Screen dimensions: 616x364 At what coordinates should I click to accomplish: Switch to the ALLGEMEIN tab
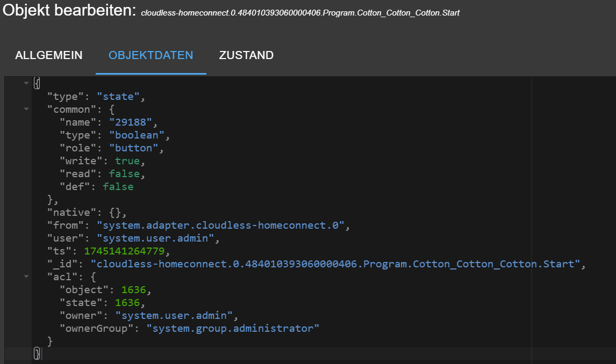tap(49, 55)
